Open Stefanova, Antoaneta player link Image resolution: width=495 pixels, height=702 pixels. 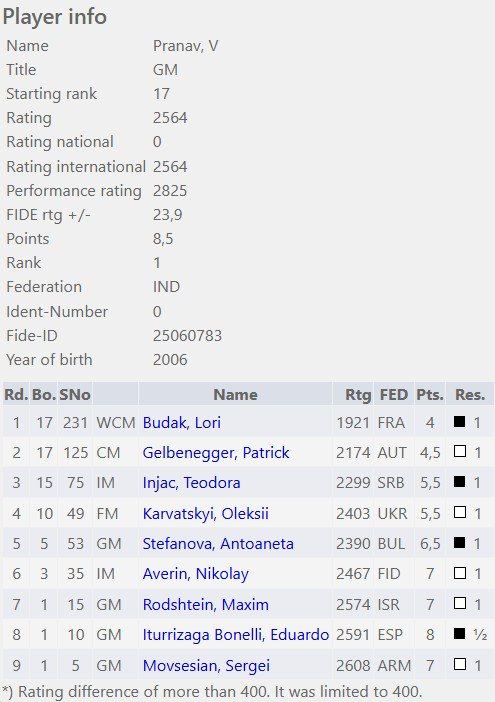218,544
